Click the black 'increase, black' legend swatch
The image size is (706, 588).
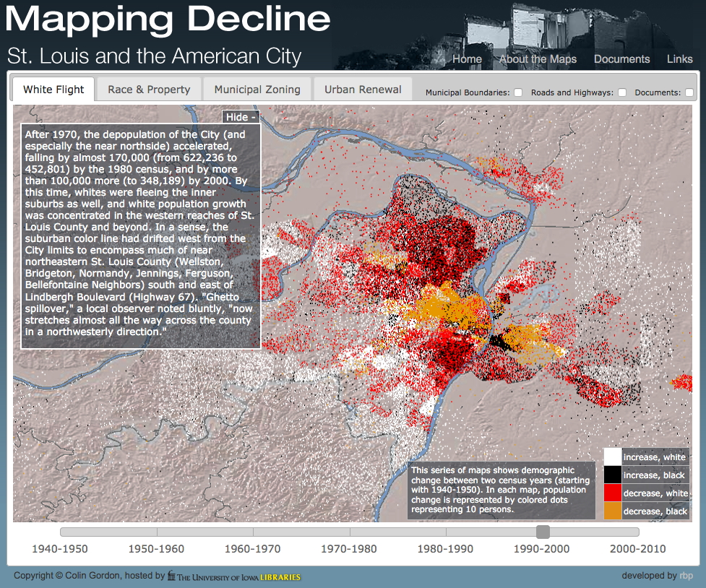(612, 475)
